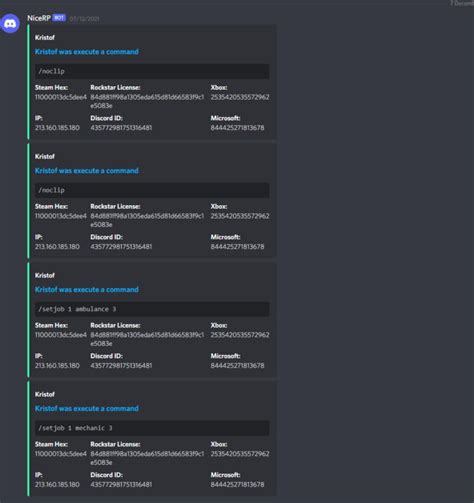The image size is (474, 503).
Task: Click the Rockstar License value in second embed
Action: [147, 220]
